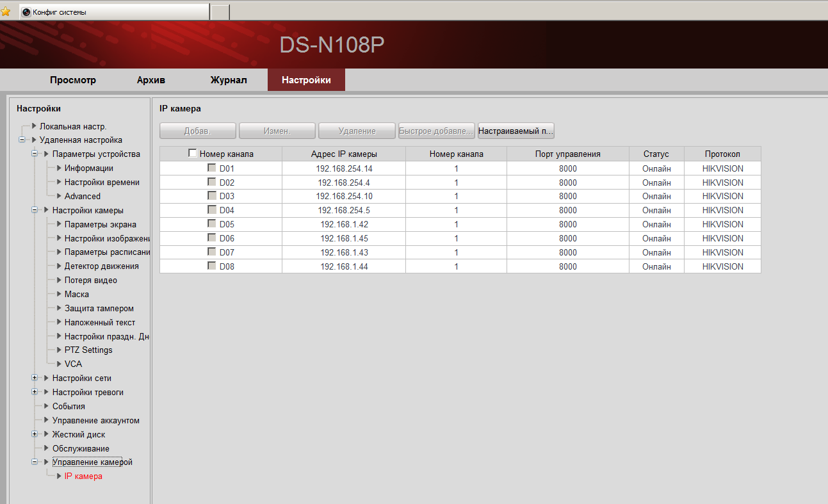Collapse the Настройки камеры tree node

(35, 211)
